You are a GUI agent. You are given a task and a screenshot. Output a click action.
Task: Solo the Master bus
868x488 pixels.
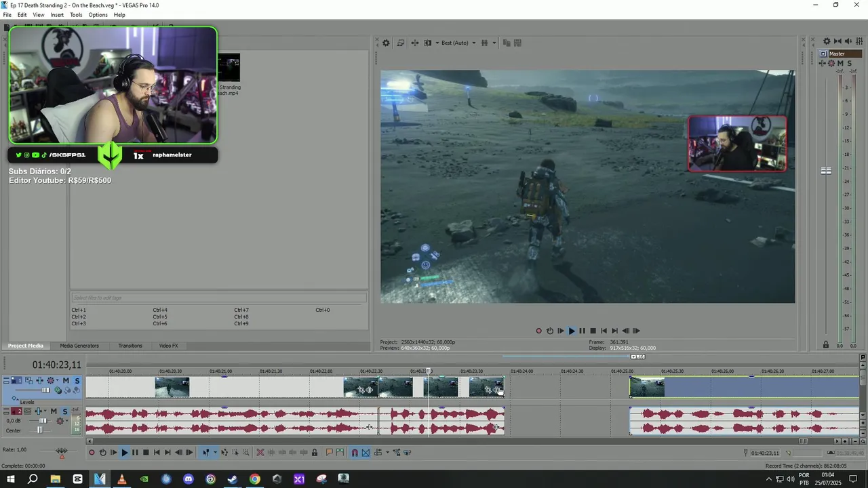click(x=850, y=63)
